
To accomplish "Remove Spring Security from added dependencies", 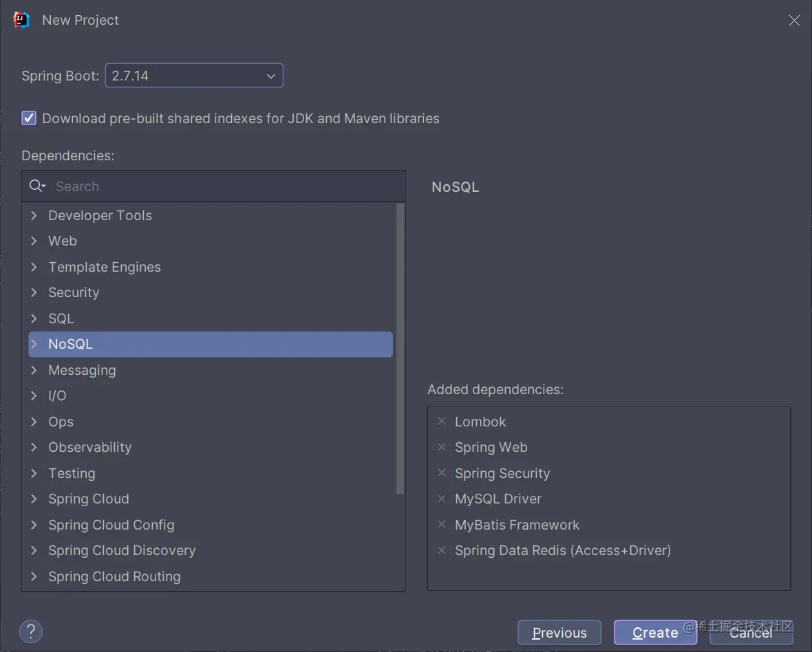I will coord(442,473).
